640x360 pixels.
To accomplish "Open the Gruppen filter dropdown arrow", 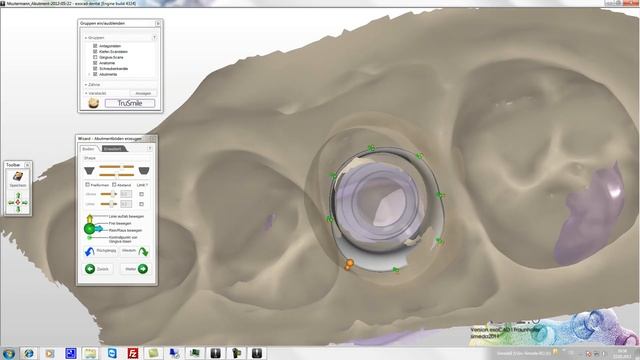I will tap(154, 38).
